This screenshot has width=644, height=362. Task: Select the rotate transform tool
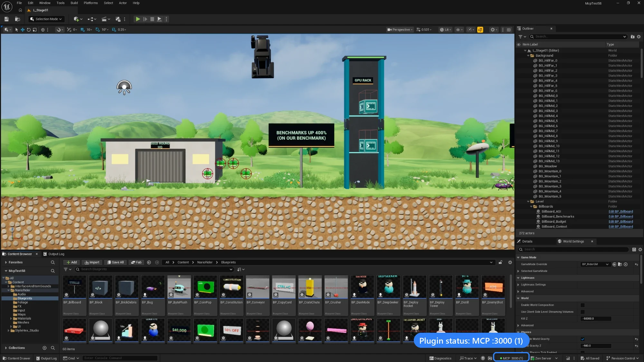29,30
